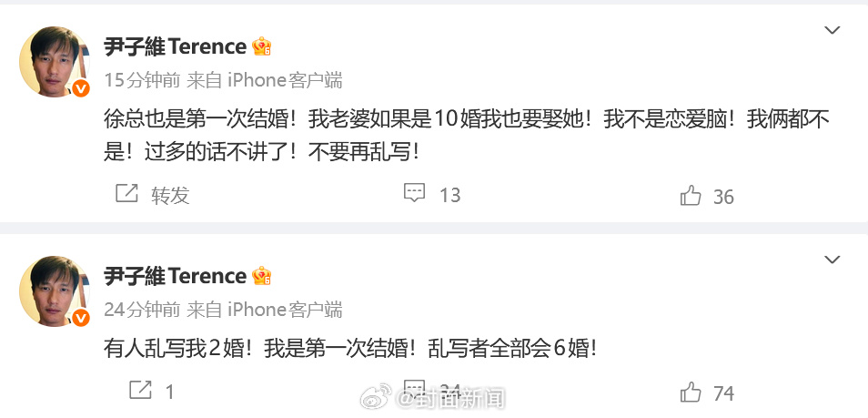Open comments on the post with 13 comments

pos(415,194)
